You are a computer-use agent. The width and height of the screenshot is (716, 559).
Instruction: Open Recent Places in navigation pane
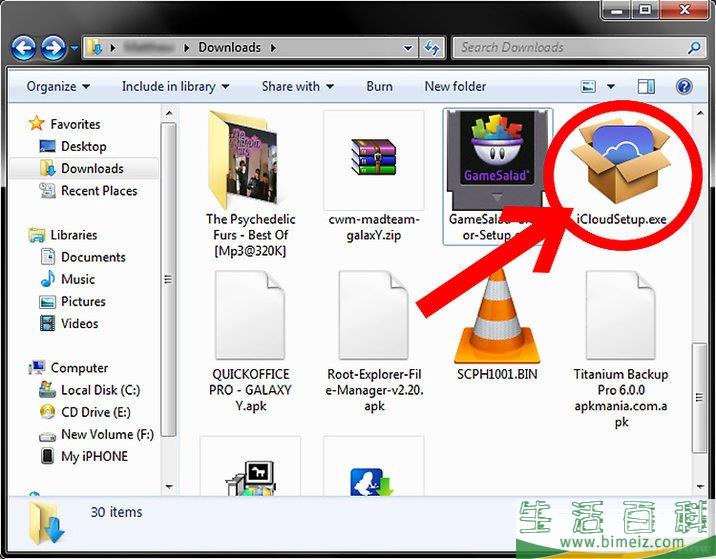tap(99, 191)
